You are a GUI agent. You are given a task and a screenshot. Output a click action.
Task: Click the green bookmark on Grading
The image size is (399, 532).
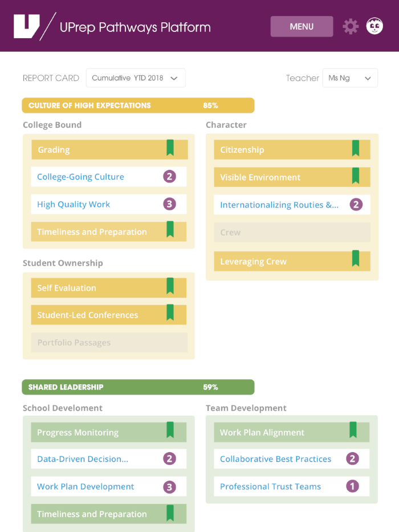pos(170,148)
